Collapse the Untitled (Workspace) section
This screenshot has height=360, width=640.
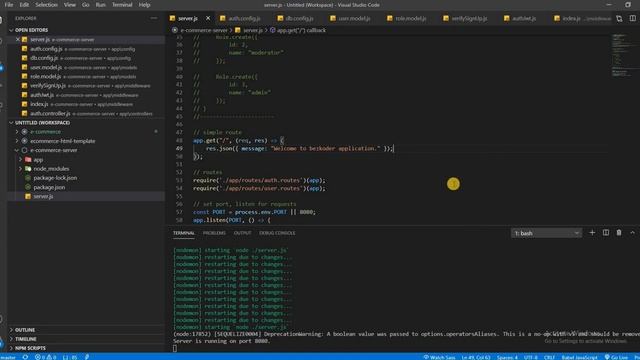click(x=42, y=123)
